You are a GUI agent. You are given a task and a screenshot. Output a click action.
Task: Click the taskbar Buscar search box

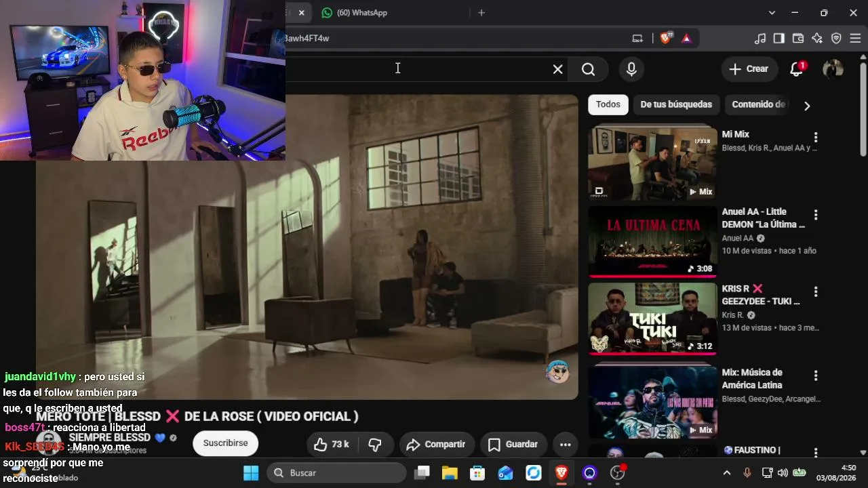(x=337, y=473)
